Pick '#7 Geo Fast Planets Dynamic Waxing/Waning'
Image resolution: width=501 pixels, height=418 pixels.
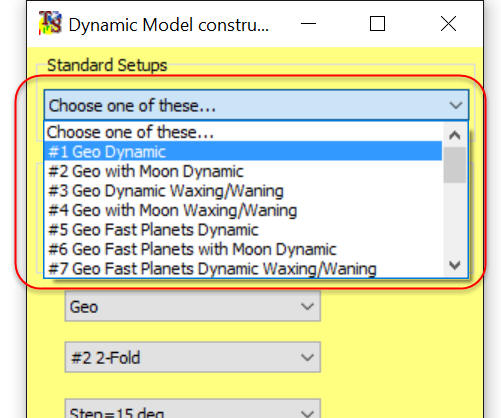[243, 269]
